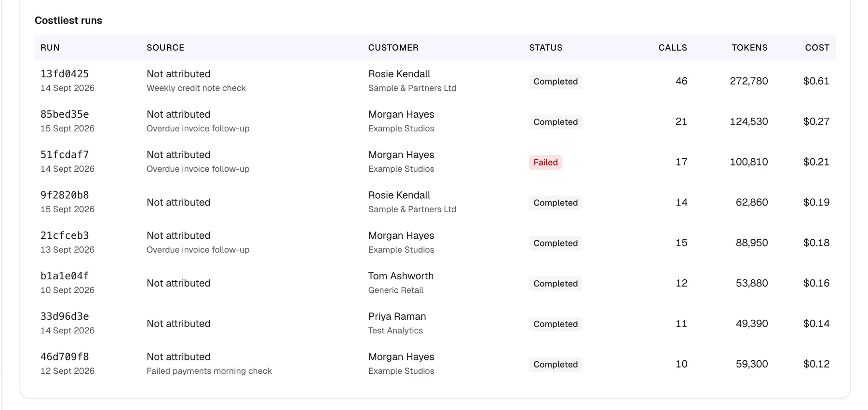
Task: Click Completed badge for run 46d709f8
Action: click(x=556, y=365)
